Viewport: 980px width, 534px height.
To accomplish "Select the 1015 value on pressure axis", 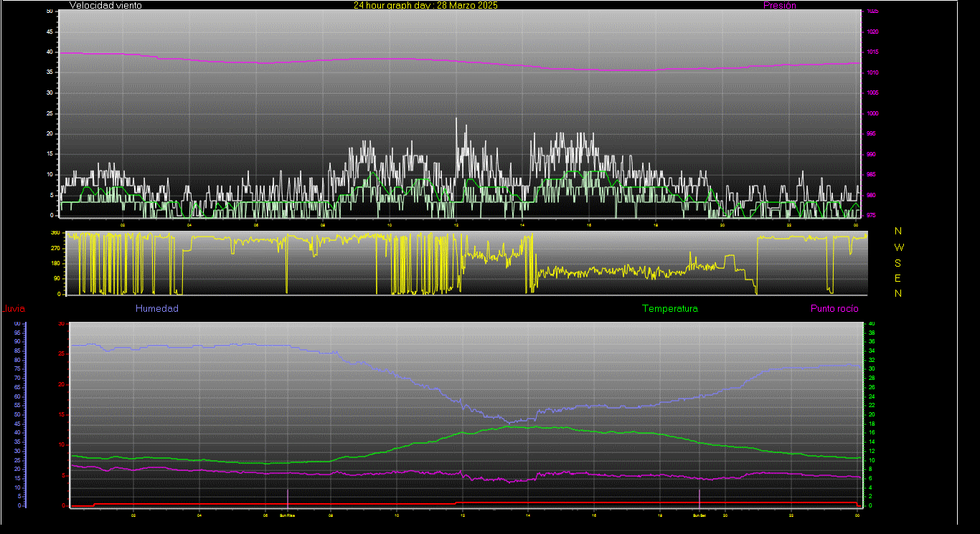I will click(872, 52).
